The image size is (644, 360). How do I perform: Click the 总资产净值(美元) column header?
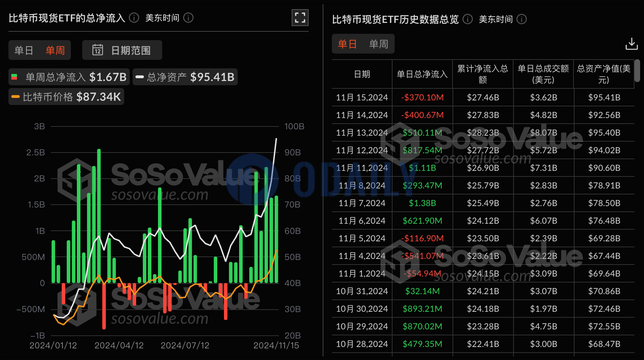click(604, 74)
